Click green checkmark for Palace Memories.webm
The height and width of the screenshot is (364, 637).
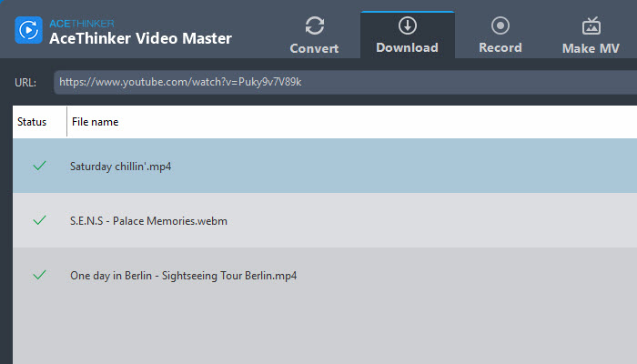tap(39, 220)
